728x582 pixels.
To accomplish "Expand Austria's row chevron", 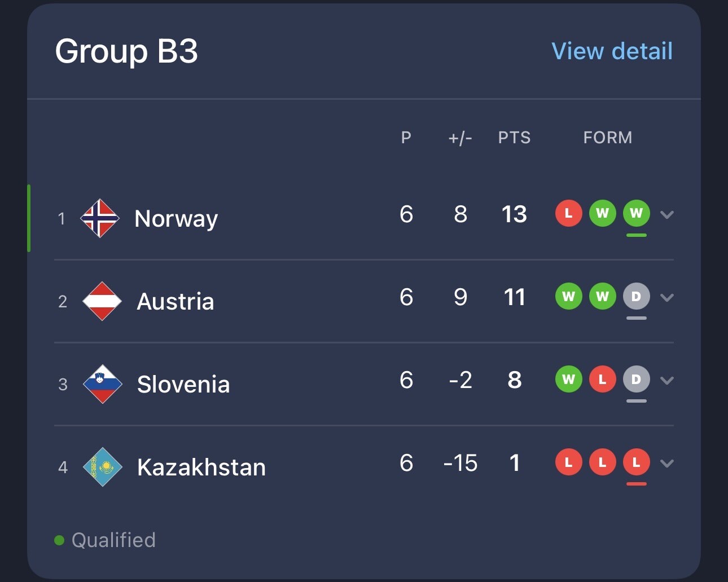I will point(667,297).
